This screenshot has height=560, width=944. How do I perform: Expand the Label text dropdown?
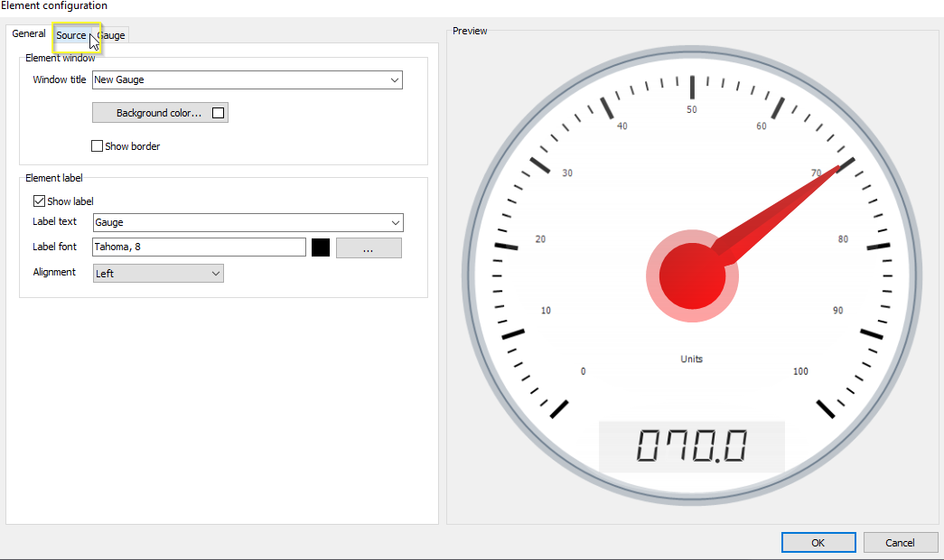(395, 222)
